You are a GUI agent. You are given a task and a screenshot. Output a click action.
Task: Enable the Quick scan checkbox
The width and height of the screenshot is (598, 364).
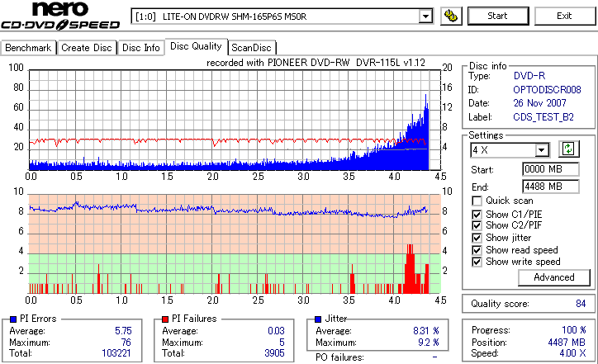pos(477,201)
